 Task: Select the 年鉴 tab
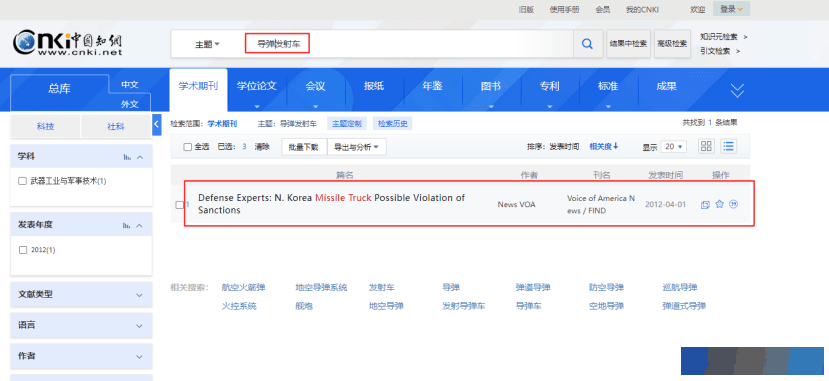pyautogui.click(x=432, y=86)
